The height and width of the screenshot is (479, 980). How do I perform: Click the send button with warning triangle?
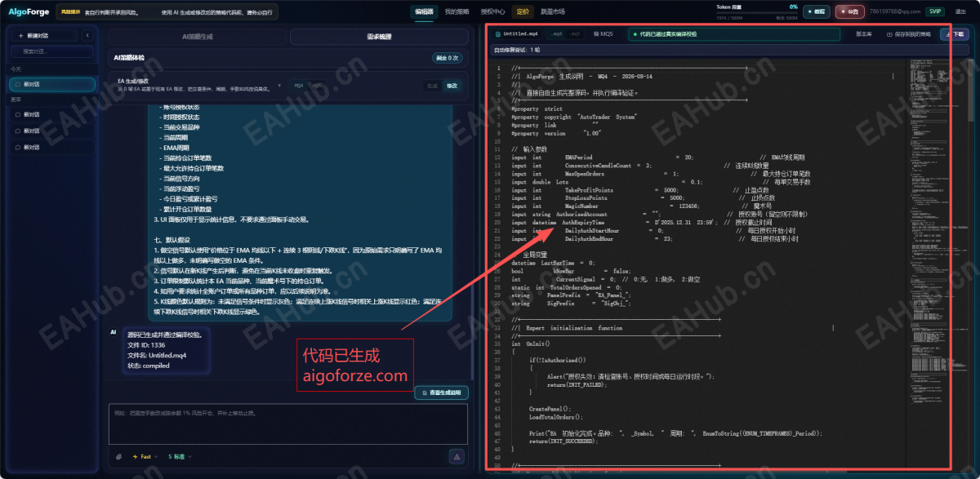[457, 457]
